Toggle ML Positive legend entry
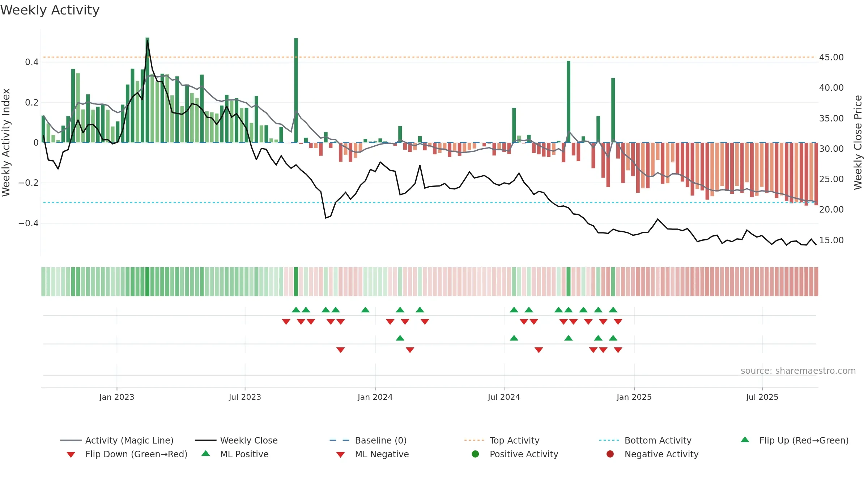868x488 pixels. pyautogui.click(x=235, y=454)
